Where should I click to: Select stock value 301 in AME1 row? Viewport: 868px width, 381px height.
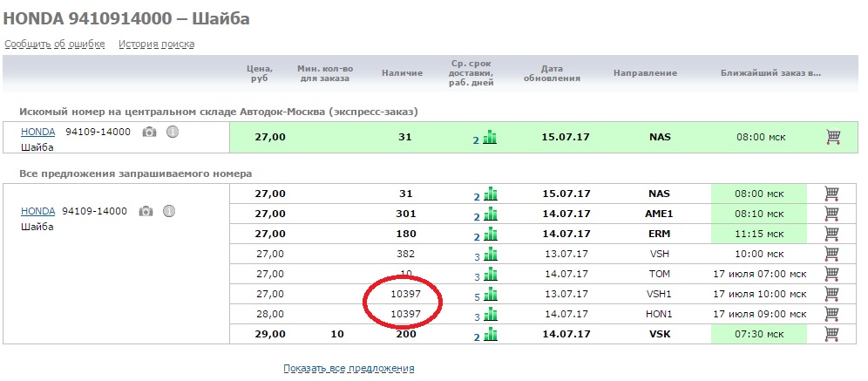(406, 214)
